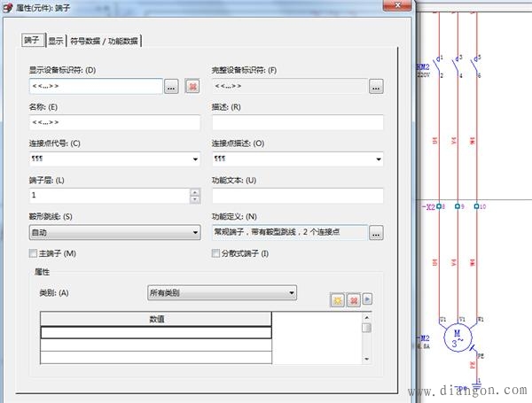Click red delete icon next to 显示设备标识符

(x=192, y=86)
